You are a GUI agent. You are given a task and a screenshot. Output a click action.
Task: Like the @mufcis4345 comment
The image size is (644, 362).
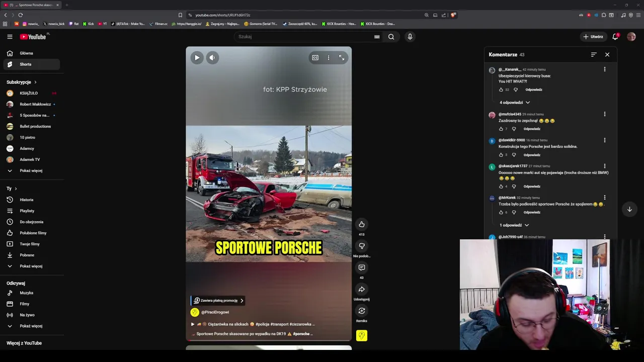point(501,129)
